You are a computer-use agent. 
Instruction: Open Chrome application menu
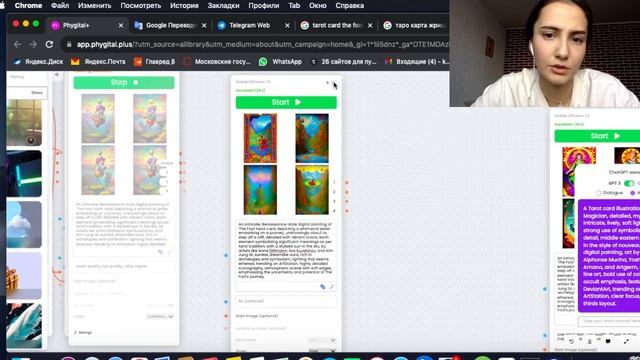(x=28, y=6)
